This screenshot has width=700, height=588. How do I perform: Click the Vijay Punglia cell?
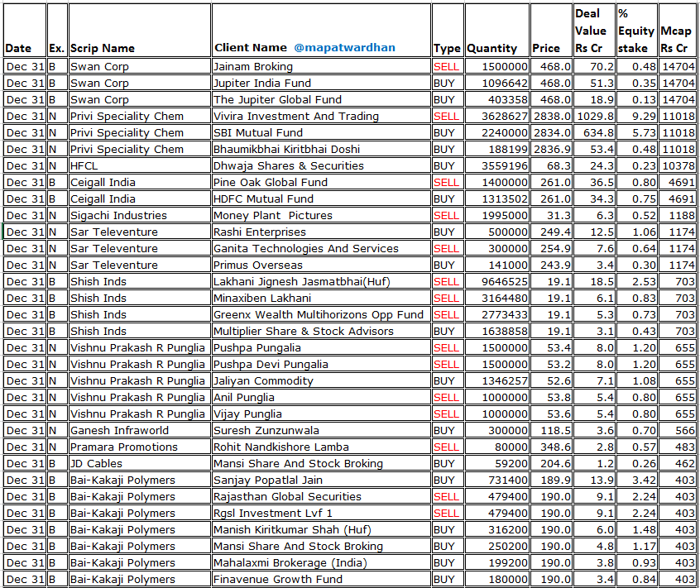click(321, 414)
